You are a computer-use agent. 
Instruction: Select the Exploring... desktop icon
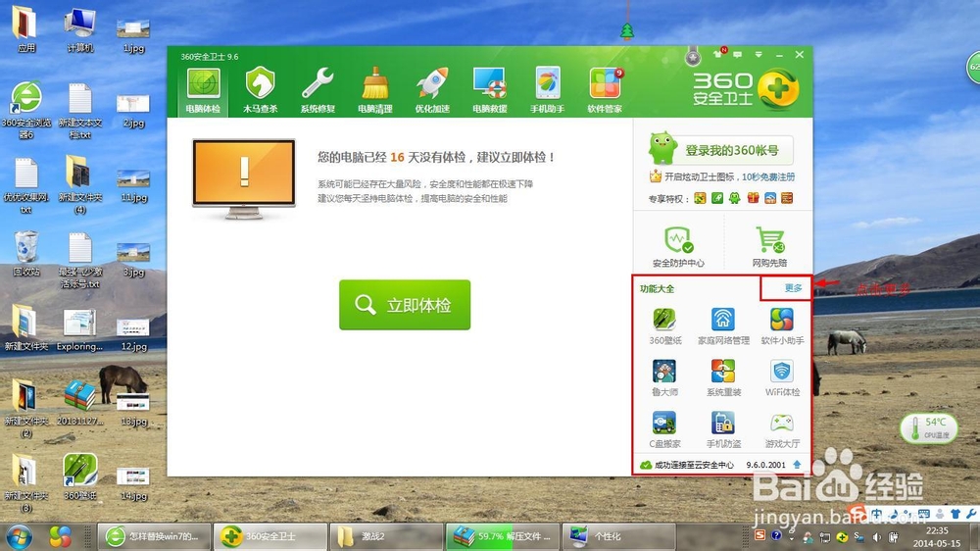tap(80, 329)
